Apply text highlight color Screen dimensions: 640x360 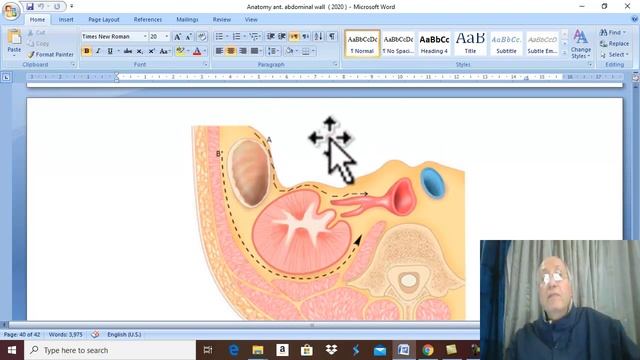click(180, 51)
